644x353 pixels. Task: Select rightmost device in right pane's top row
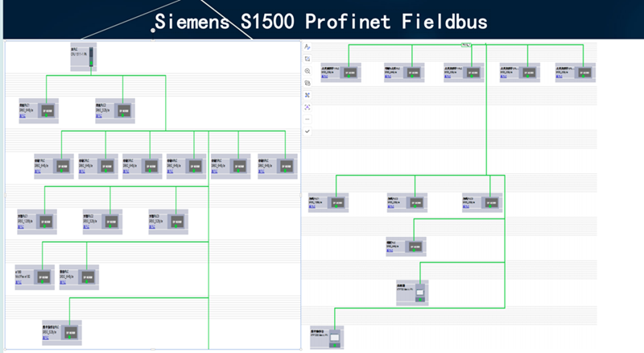click(x=576, y=73)
